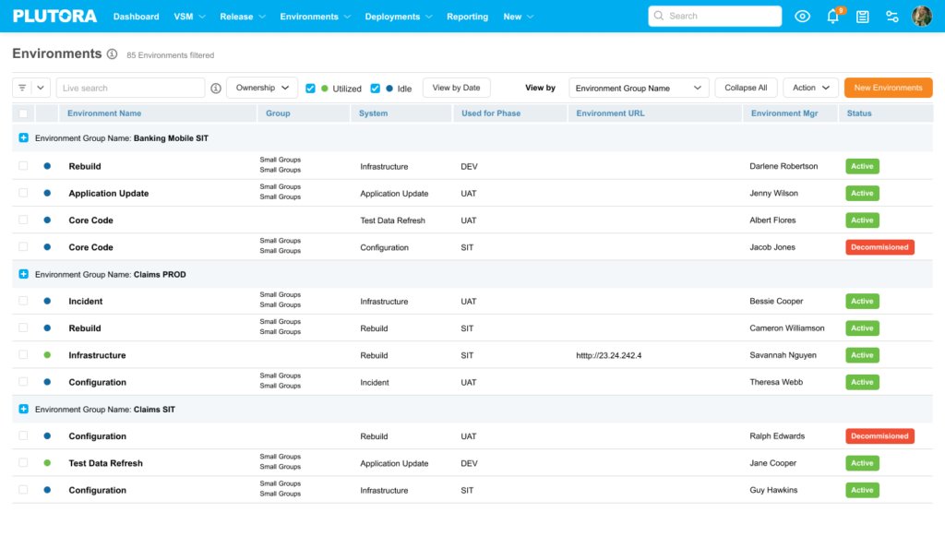Click the magnifier icon in Search box
The height and width of the screenshot is (560, 945).
tap(659, 16)
